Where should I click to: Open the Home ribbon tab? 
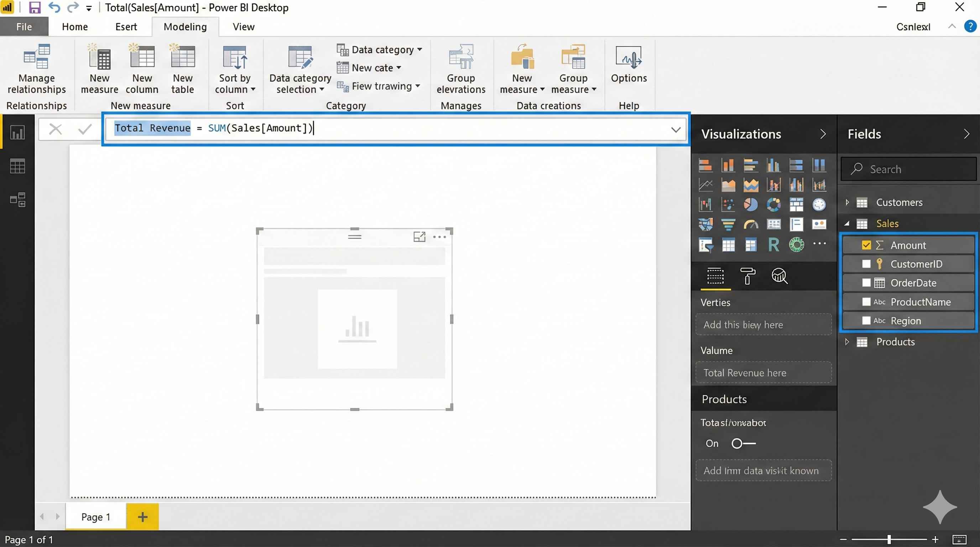pyautogui.click(x=74, y=27)
